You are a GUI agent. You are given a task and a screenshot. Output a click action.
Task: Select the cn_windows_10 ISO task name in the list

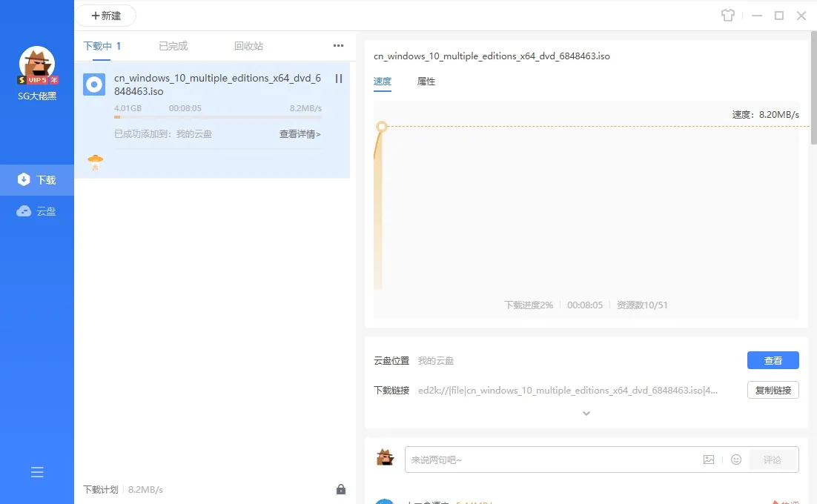[x=217, y=84]
